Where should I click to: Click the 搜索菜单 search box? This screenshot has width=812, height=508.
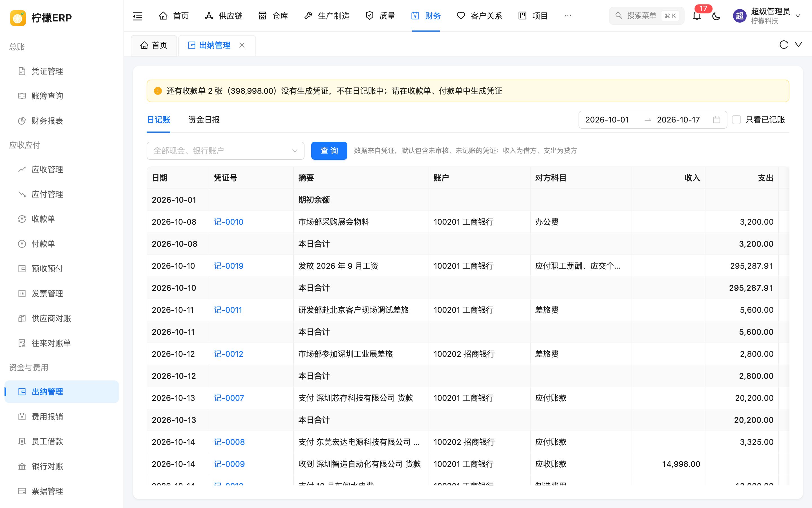point(646,16)
